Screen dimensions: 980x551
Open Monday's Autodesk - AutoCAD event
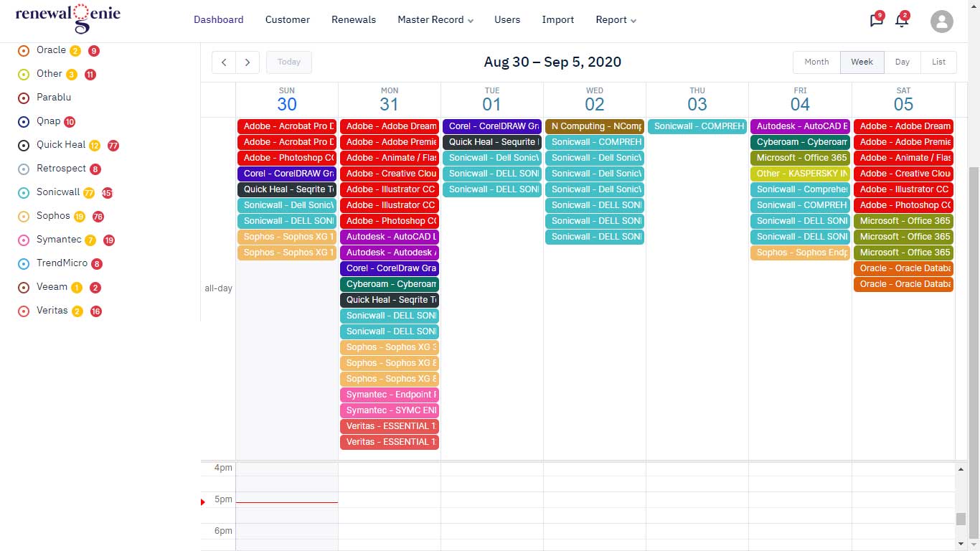(390, 237)
